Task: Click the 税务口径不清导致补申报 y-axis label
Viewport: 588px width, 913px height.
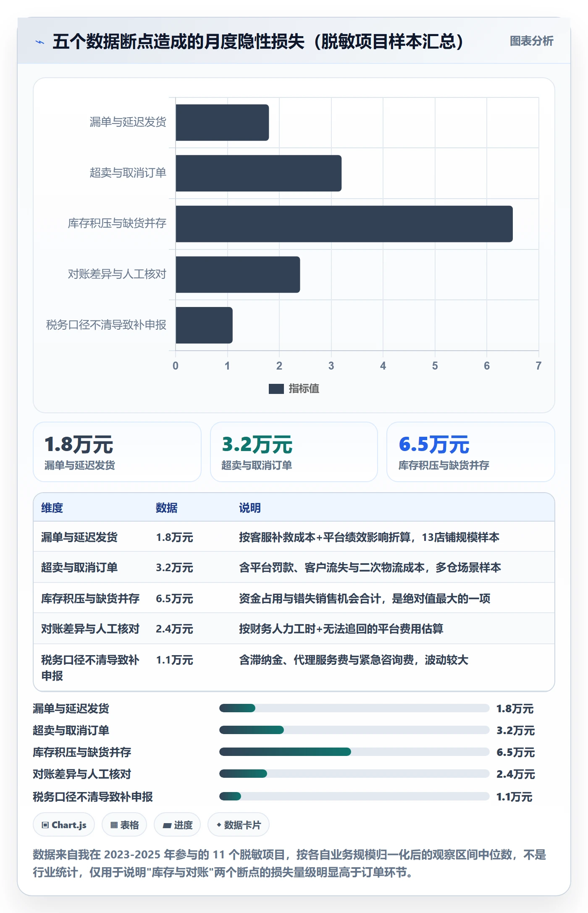Action: pos(106,325)
